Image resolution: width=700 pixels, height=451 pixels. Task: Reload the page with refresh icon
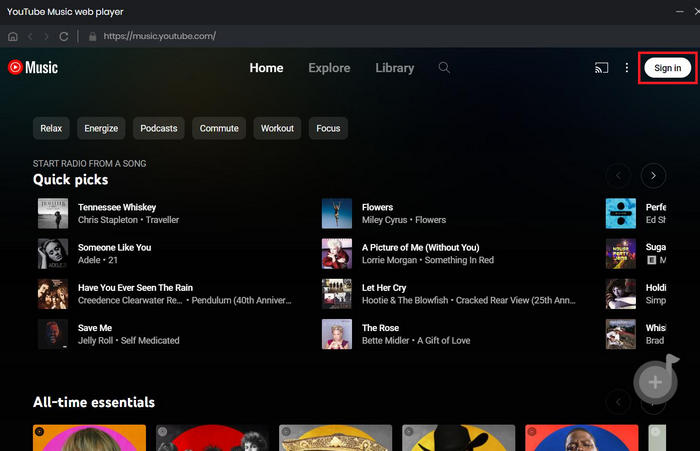(x=64, y=36)
